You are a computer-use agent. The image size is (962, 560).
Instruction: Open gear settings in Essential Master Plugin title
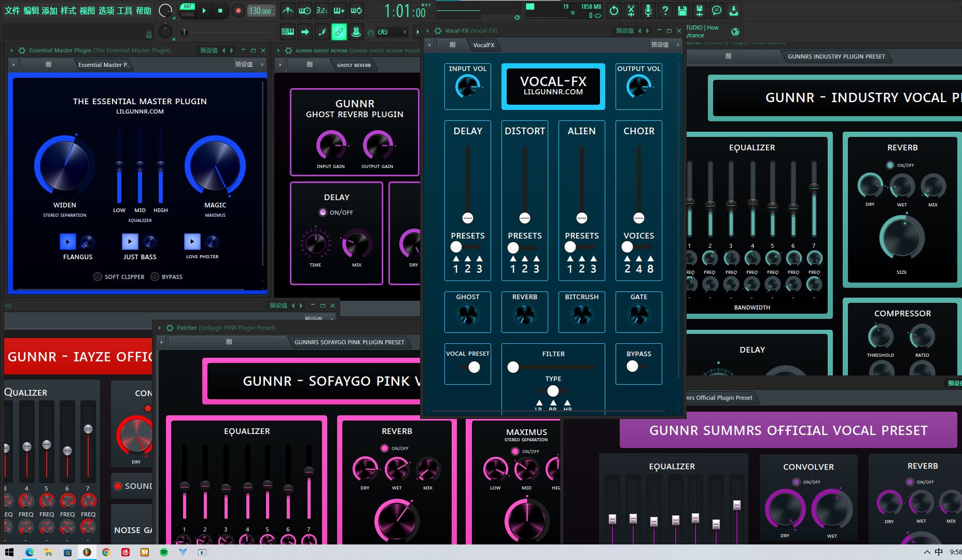point(22,50)
